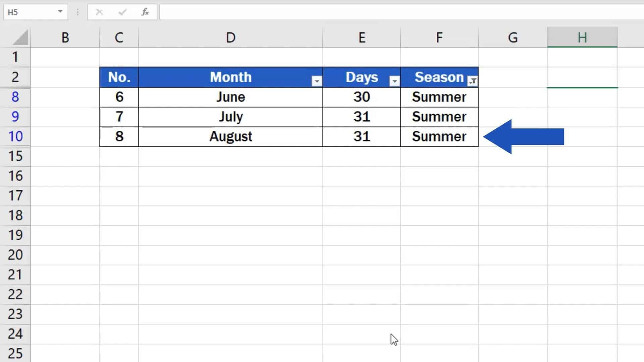
Task: Select row 15 header
Action: tap(15, 156)
